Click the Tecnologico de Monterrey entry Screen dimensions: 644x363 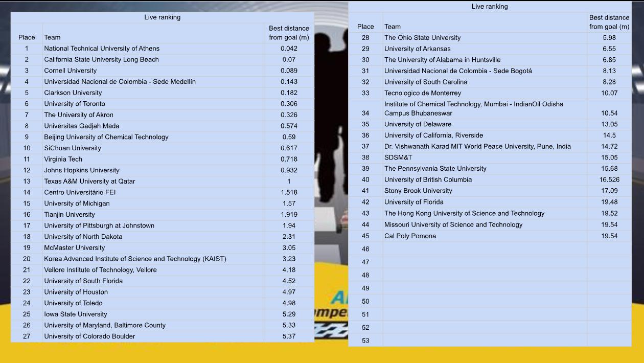point(423,93)
